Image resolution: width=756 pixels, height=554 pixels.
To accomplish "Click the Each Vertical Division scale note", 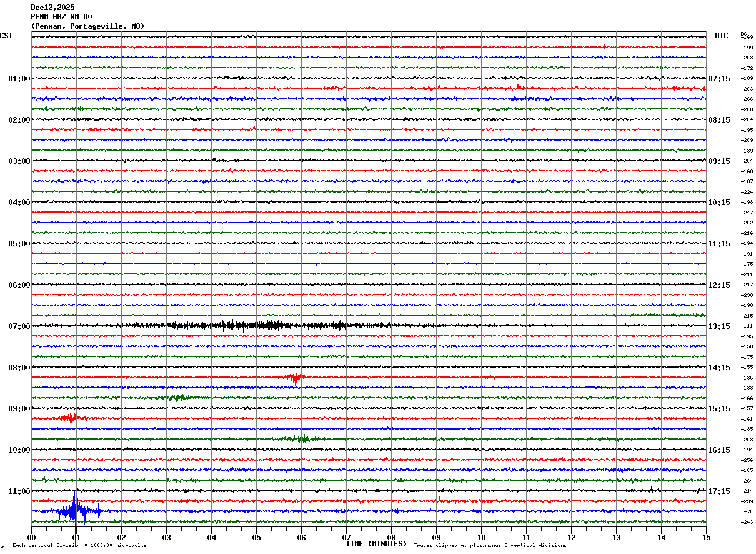I will (x=79, y=546).
